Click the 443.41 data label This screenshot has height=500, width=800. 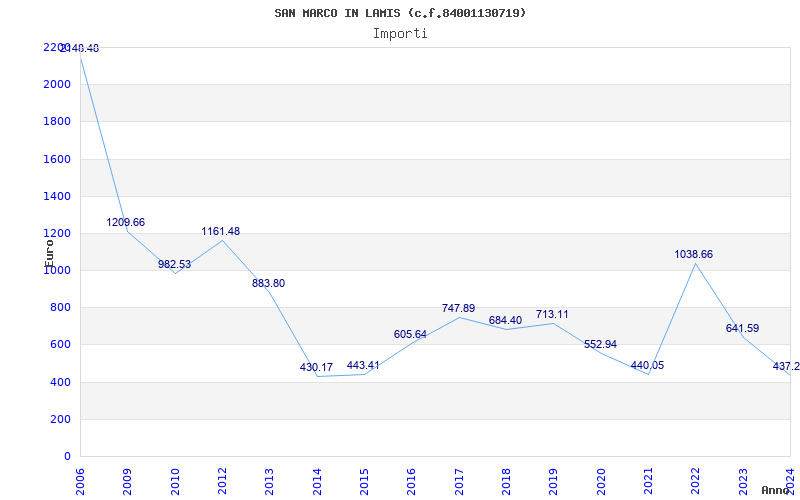coord(363,365)
